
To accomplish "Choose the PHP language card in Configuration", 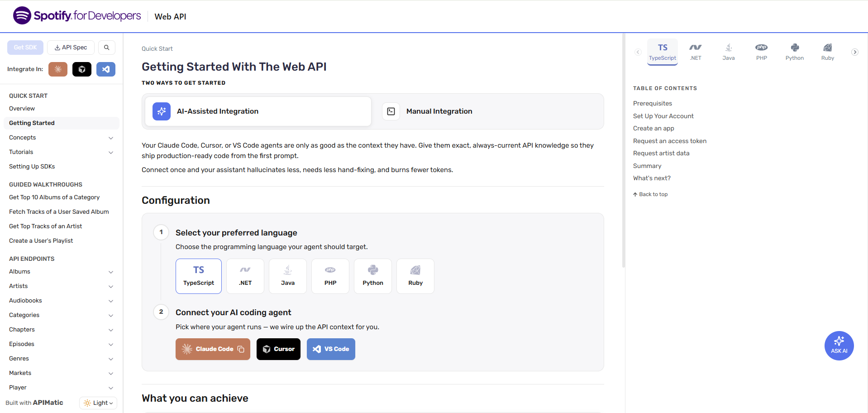I will (x=330, y=276).
